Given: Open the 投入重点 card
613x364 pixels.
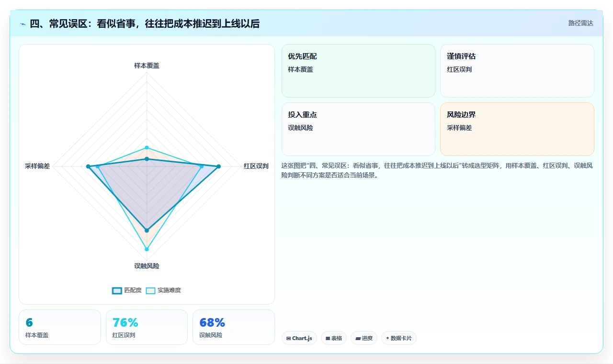Looking at the screenshot, I should coord(358,129).
